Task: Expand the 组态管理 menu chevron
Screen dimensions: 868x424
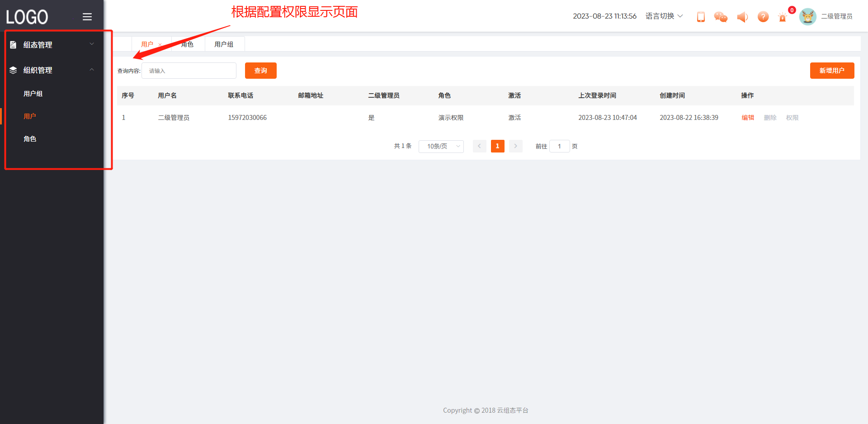Action: (x=92, y=44)
